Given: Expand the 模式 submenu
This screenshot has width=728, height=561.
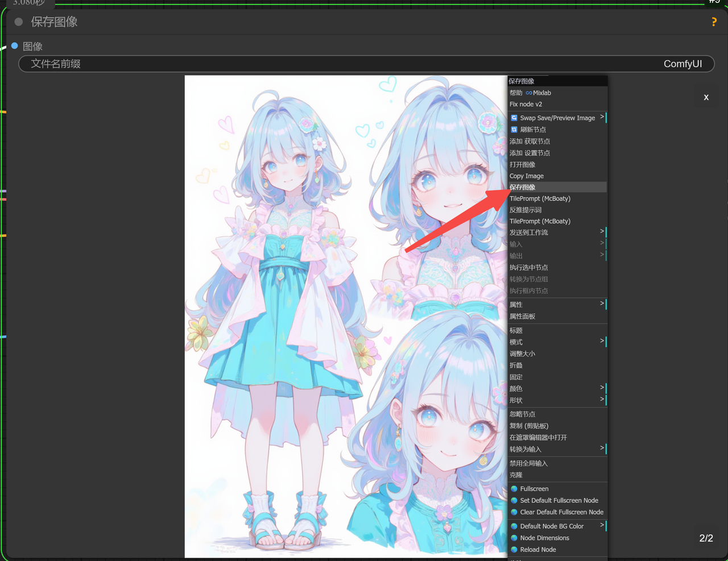Looking at the screenshot, I should 557,342.
